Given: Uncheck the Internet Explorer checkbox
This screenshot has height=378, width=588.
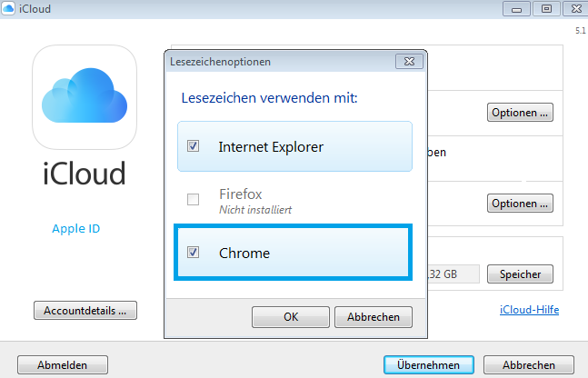Looking at the screenshot, I should (193, 146).
